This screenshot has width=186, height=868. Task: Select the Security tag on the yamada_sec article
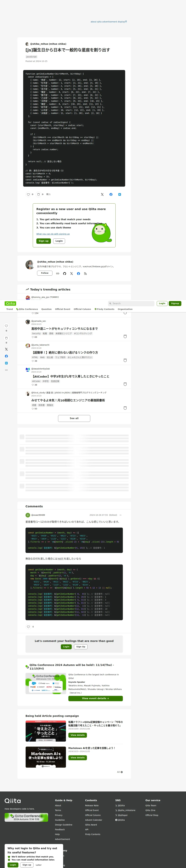(x=36, y=334)
